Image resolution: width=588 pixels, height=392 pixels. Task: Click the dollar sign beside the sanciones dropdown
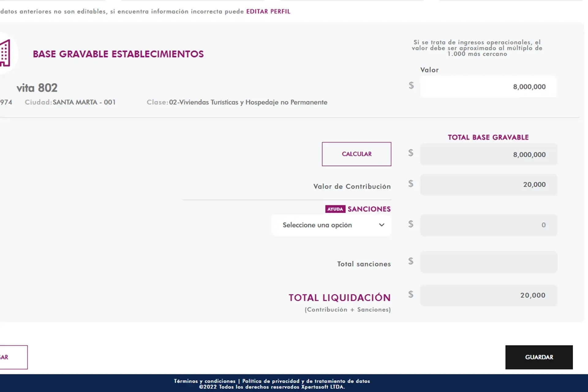(x=411, y=224)
